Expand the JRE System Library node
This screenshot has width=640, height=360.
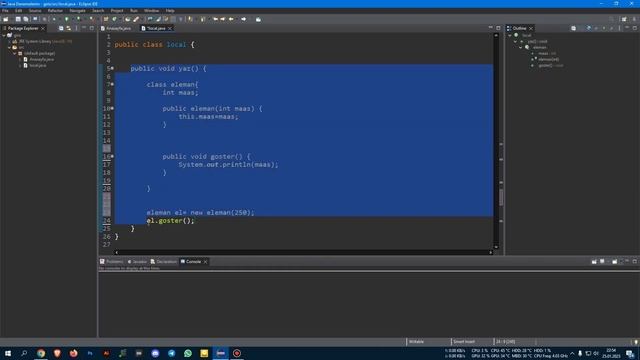click(9, 42)
